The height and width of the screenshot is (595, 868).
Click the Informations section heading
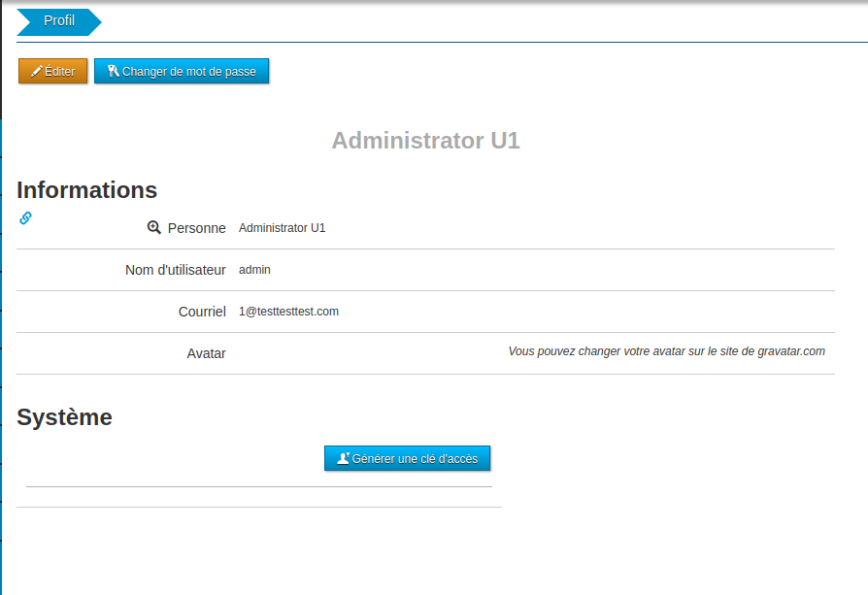click(86, 190)
